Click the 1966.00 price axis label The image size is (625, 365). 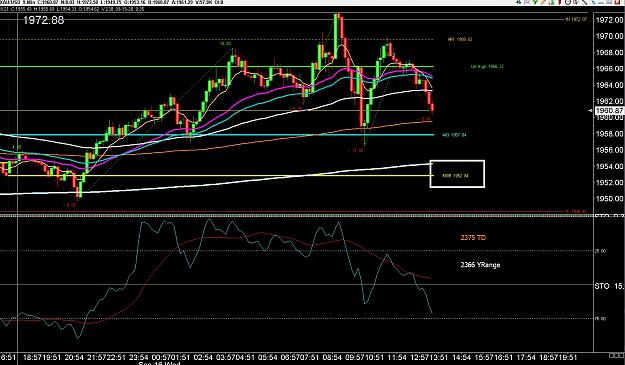609,69
